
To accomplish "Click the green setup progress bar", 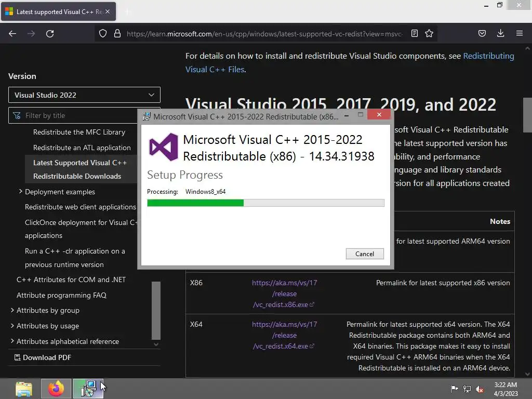I will coord(265,203).
